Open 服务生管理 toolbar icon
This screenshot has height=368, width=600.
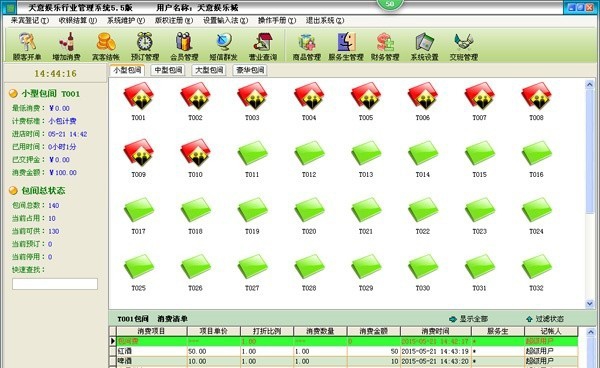[x=346, y=47]
